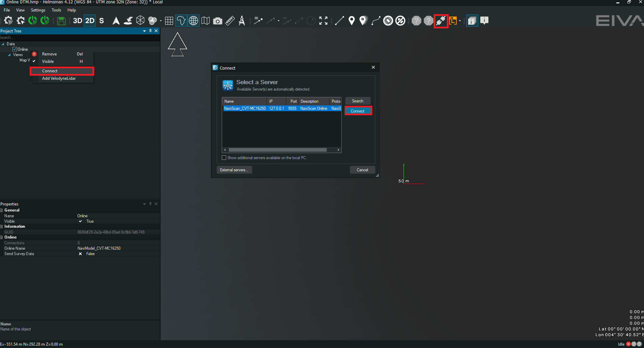Switch to 3D view mode
Image resolution: width=644 pixels, height=348 pixels.
(x=78, y=21)
